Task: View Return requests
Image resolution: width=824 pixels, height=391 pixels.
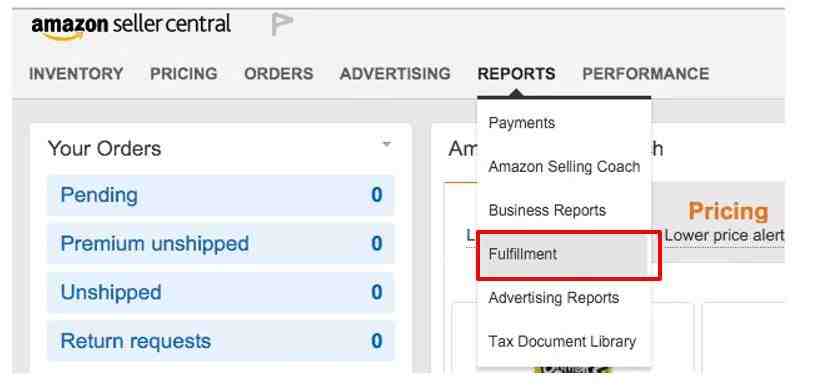Action: click(x=220, y=341)
